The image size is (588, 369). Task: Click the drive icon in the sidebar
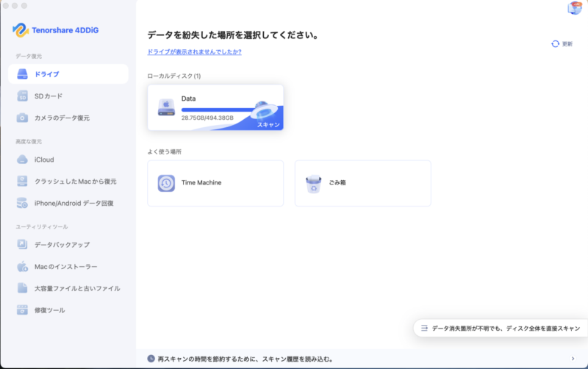point(23,74)
